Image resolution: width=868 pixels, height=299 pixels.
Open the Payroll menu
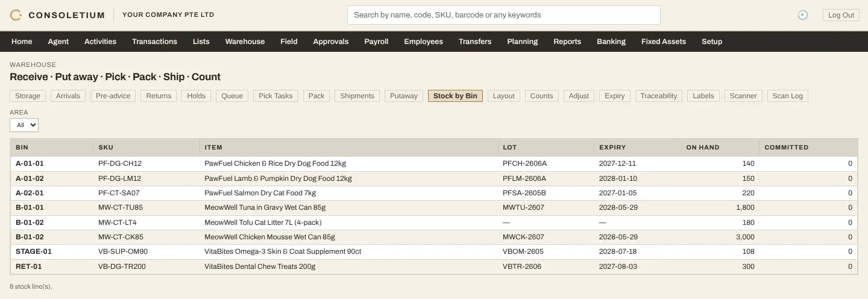[x=376, y=42]
